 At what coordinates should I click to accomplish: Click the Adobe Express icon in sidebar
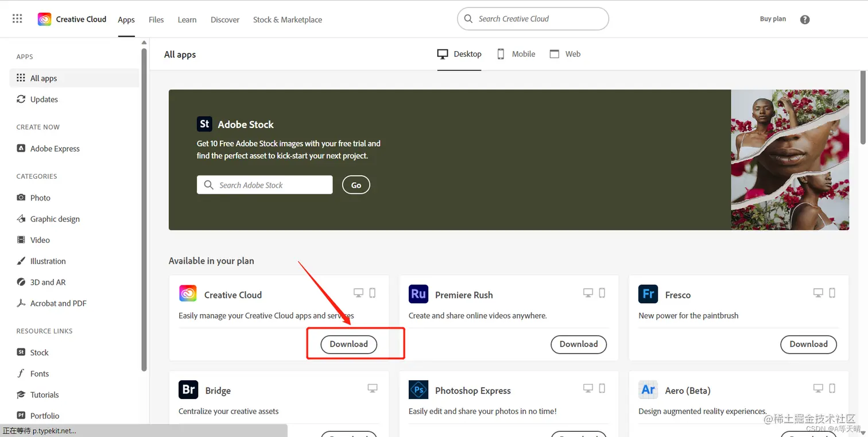tap(21, 148)
